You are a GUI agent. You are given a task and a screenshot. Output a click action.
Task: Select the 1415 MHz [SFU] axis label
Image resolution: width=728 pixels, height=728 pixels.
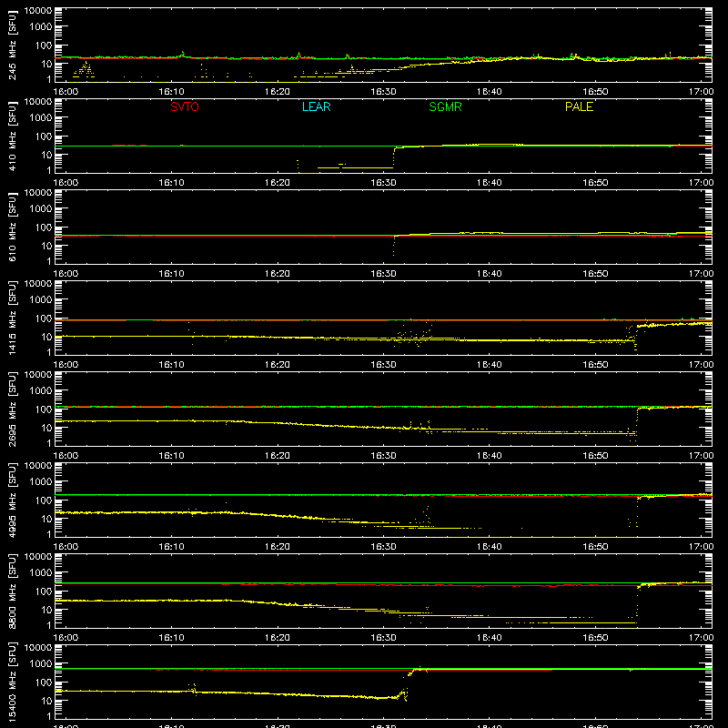[12, 318]
